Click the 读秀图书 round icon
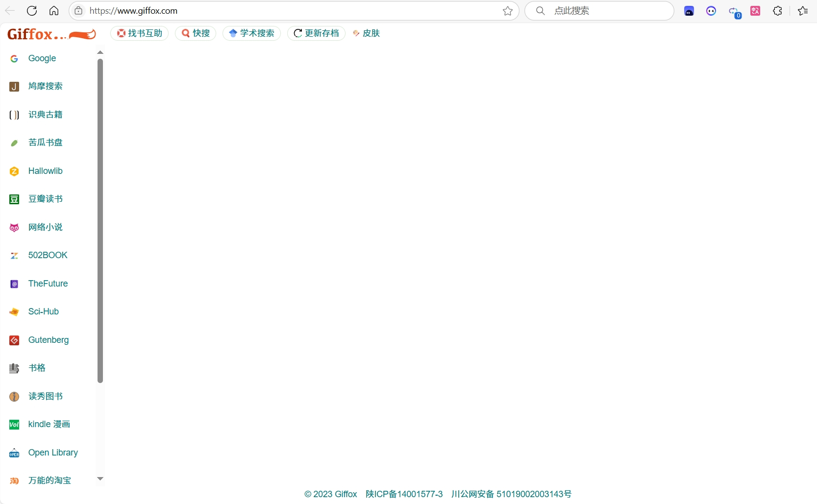Screen dimensions: 817x504 coord(14,397)
